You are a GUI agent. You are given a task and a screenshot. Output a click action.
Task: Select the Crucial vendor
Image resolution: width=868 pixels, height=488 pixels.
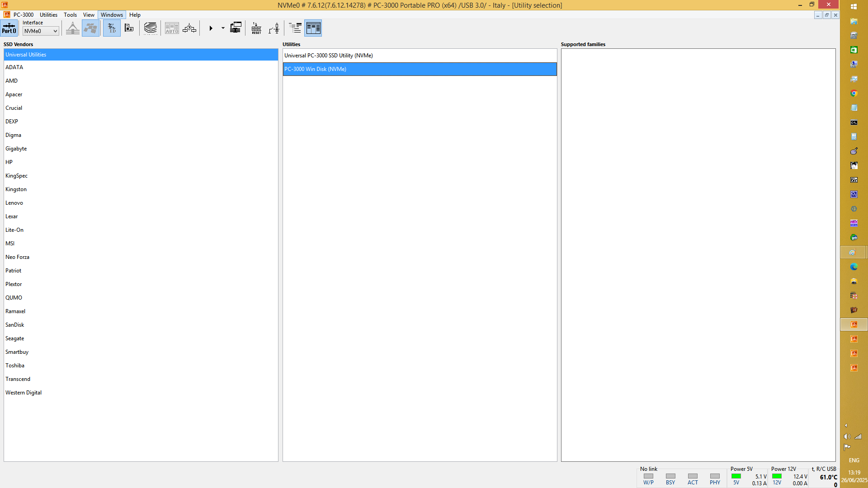point(141,108)
